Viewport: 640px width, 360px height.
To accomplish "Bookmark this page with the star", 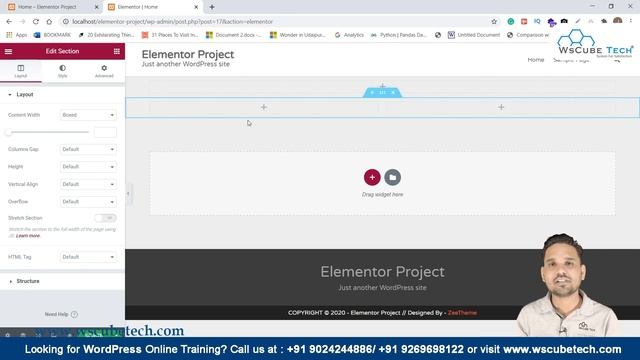I will coord(494,22).
